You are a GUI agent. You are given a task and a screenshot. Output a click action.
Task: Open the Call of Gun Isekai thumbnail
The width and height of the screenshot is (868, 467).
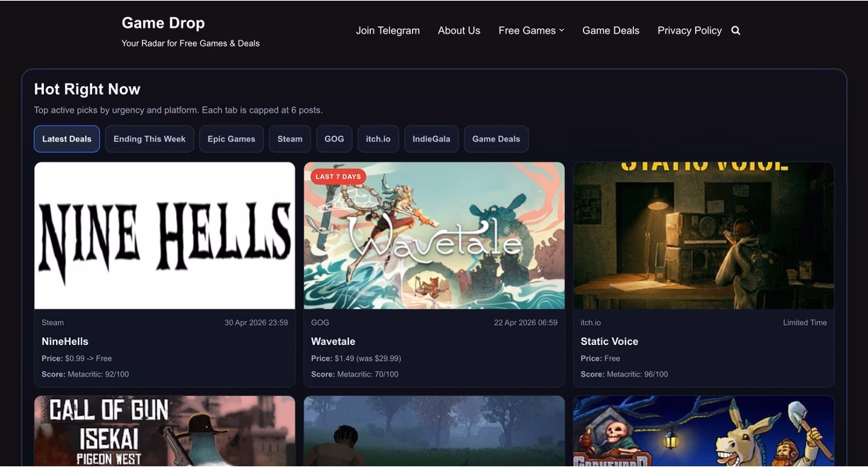pyautogui.click(x=165, y=431)
